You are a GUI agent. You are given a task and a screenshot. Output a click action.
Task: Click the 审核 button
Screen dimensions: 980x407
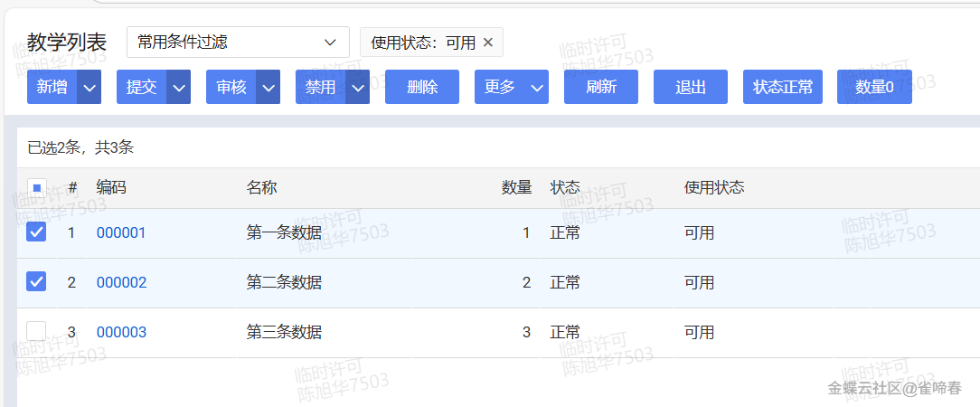pyautogui.click(x=231, y=87)
